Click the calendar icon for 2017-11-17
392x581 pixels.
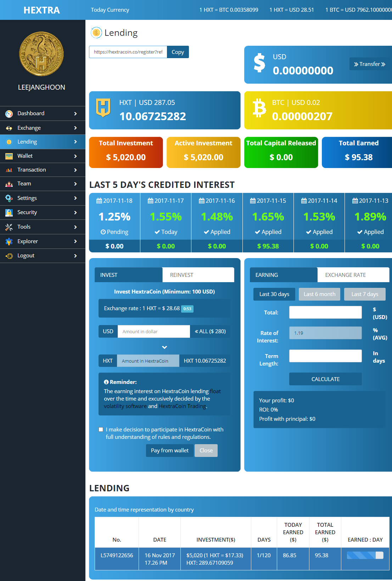[x=150, y=201]
